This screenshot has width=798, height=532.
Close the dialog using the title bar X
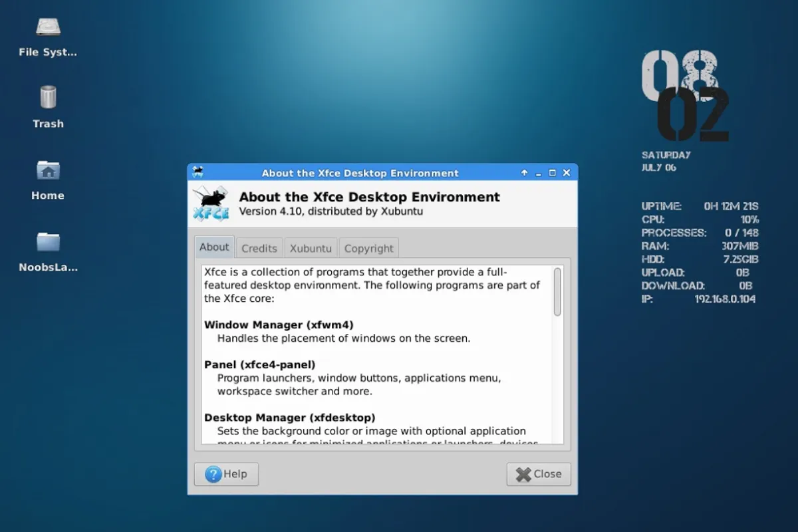(567, 173)
